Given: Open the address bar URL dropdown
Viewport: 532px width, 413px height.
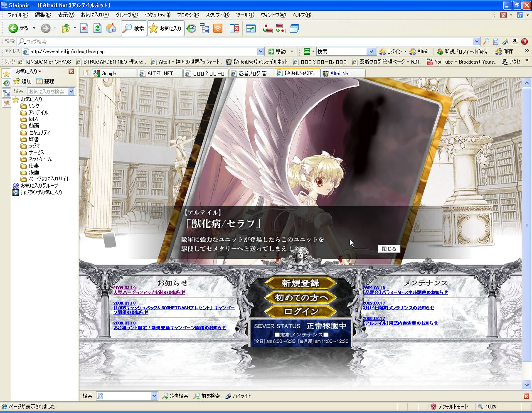Looking at the screenshot, I should (x=261, y=52).
